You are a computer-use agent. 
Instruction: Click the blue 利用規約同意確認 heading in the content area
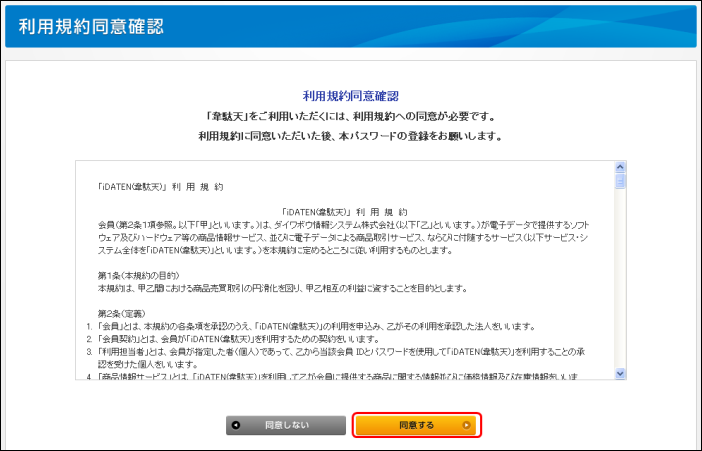(350, 96)
